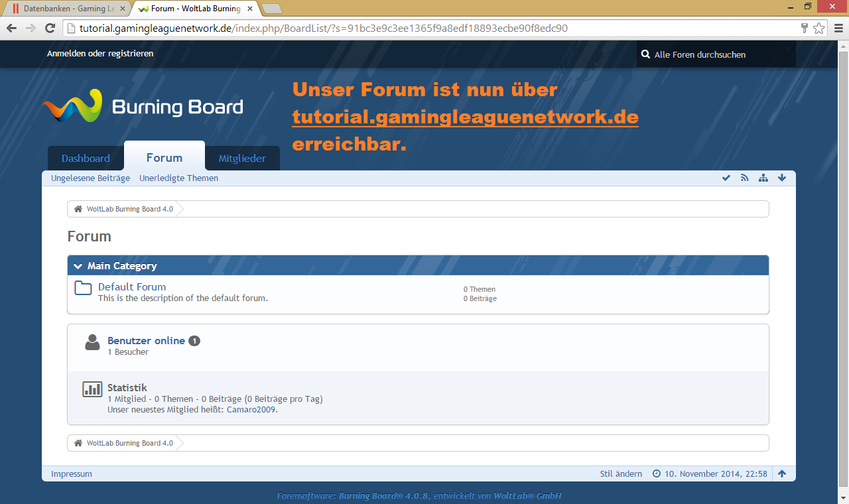Click Anmelden oder registrieren link
The width and height of the screenshot is (849, 504).
click(100, 54)
